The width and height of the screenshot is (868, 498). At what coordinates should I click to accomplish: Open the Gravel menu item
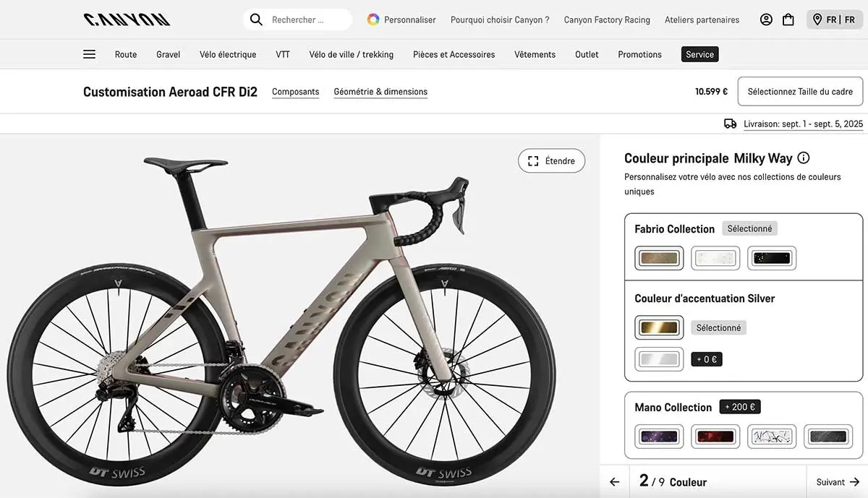pyautogui.click(x=168, y=54)
